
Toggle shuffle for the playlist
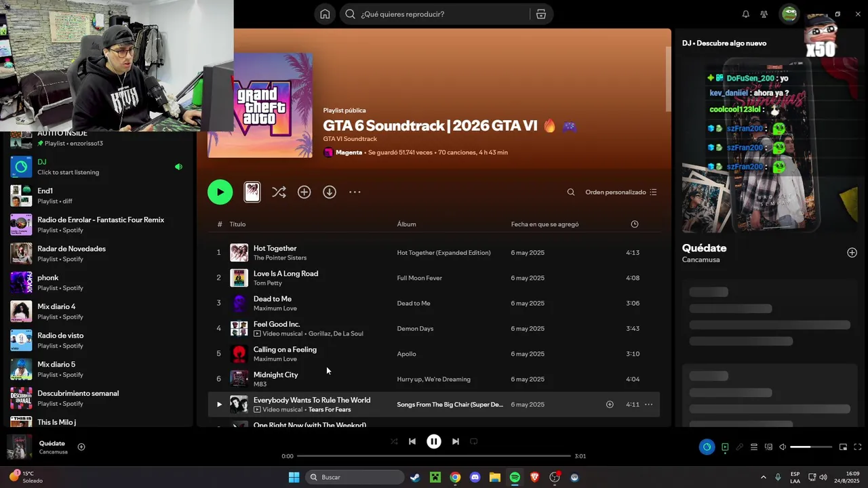pos(279,192)
